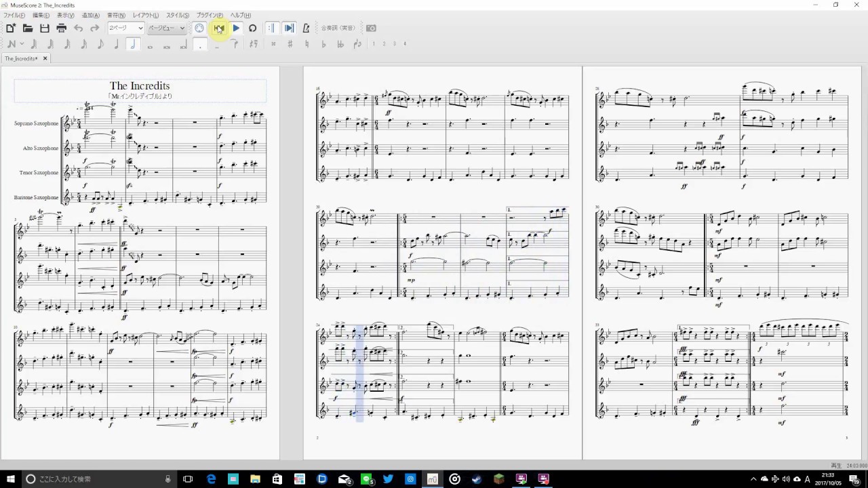This screenshot has width=868, height=488.
Task: Toggle the metronome icon
Action: tap(306, 28)
